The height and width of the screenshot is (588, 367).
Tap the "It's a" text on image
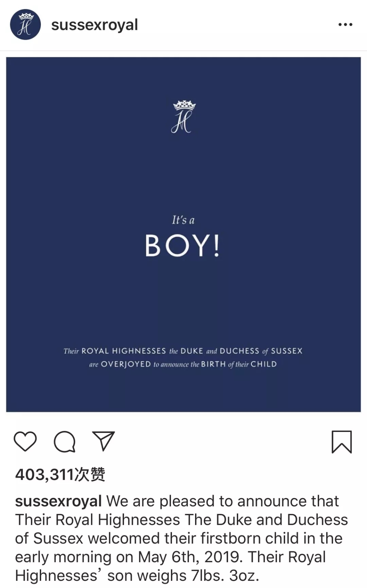tap(183, 220)
